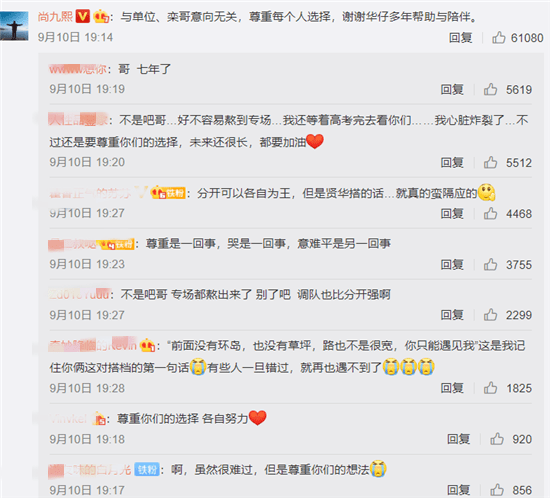Viewport: 550px width, 498px height.
Task: Reply to comment posted at 19:28
Action: point(452,388)
